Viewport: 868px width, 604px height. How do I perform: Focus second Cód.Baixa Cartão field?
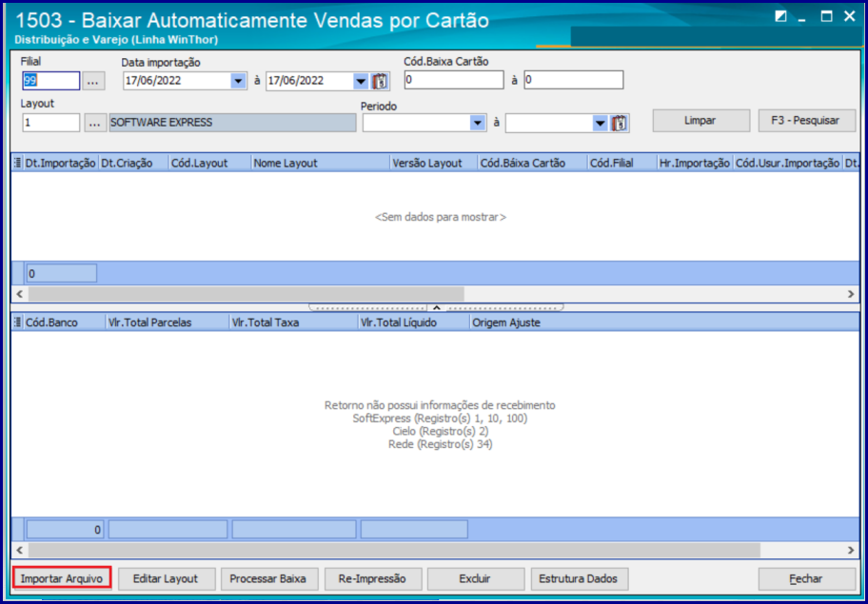pos(574,80)
